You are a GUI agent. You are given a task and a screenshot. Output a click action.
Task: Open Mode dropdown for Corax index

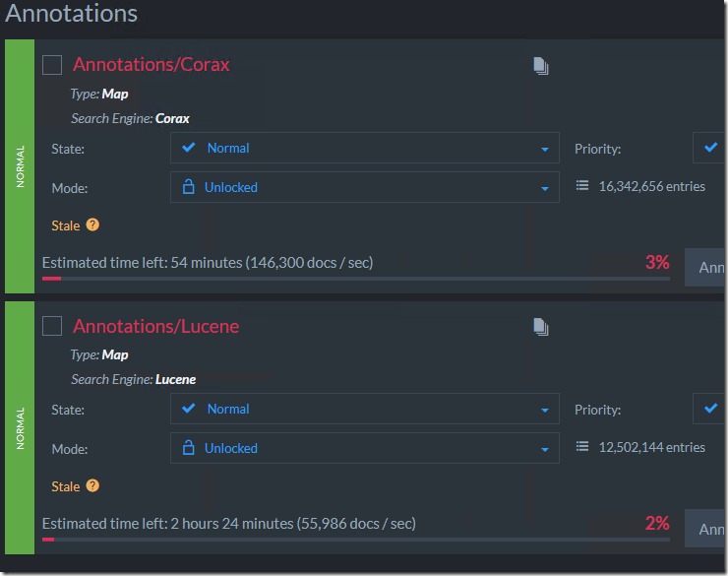pyautogui.click(x=364, y=187)
